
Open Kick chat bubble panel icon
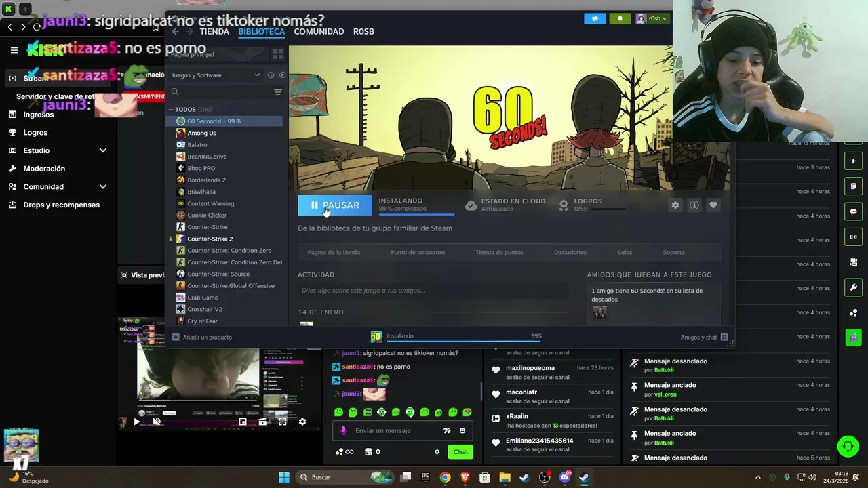(x=853, y=211)
